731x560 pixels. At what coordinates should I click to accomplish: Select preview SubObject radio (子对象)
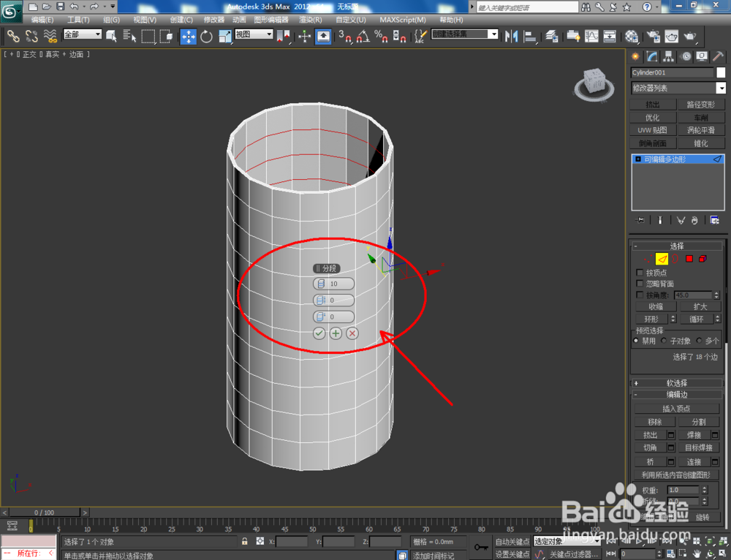pyautogui.click(x=664, y=341)
